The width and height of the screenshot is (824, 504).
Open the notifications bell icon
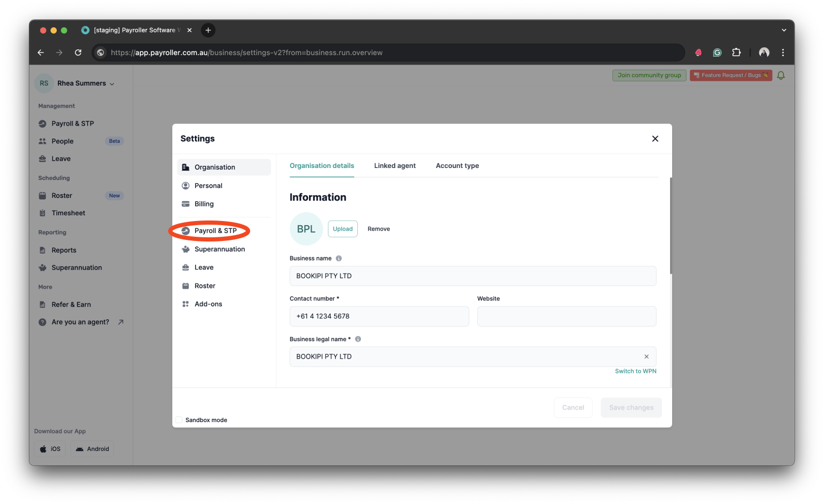[781, 76]
